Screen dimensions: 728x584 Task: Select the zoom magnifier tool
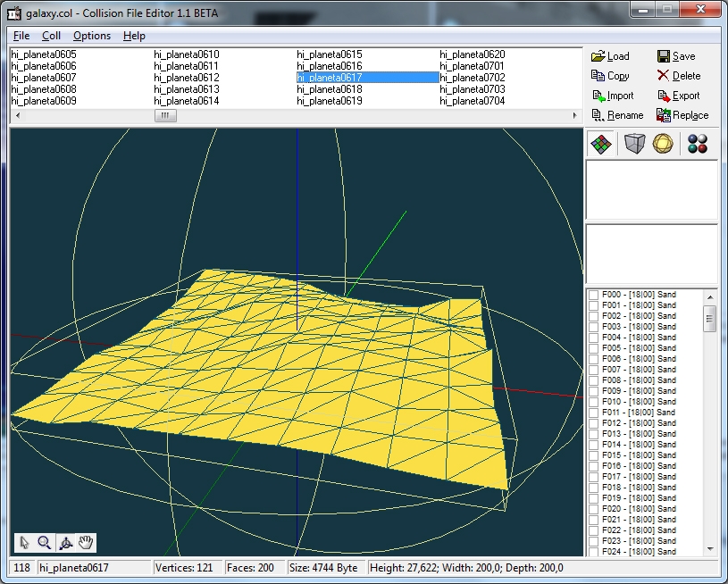click(x=45, y=542)
